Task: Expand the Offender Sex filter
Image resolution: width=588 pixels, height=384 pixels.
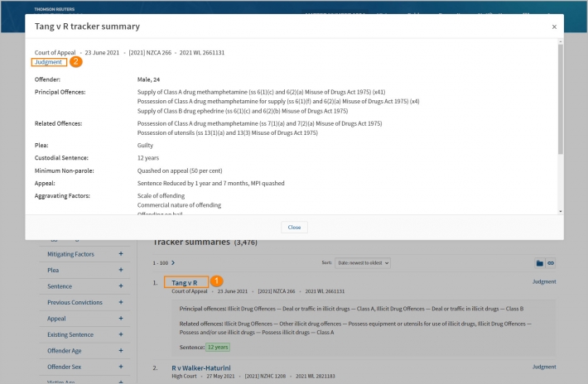Action: [121, 367]
